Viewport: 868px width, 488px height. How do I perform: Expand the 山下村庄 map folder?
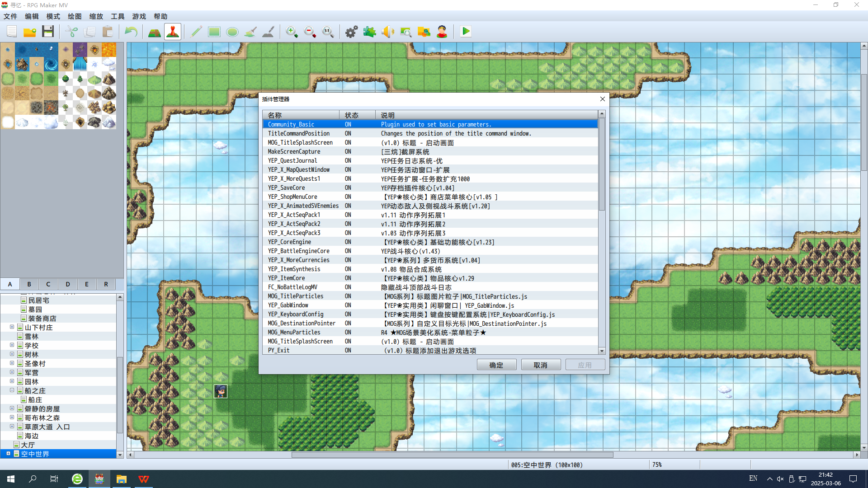[12, 327]
